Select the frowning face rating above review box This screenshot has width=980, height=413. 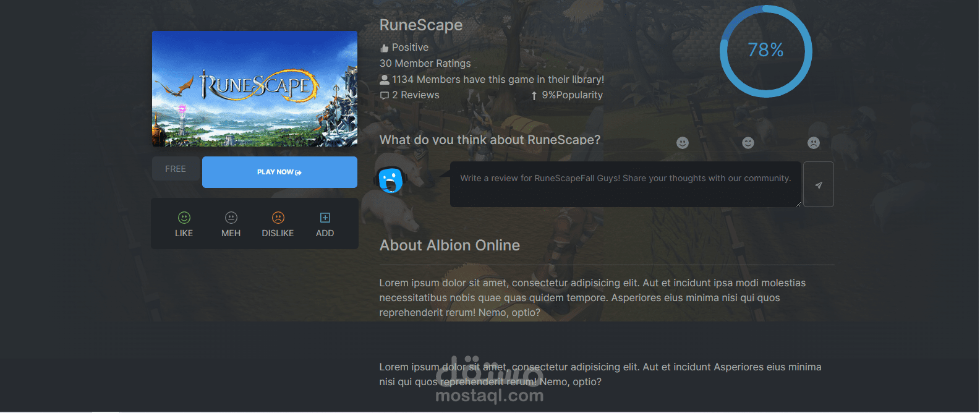pos(814,143)
